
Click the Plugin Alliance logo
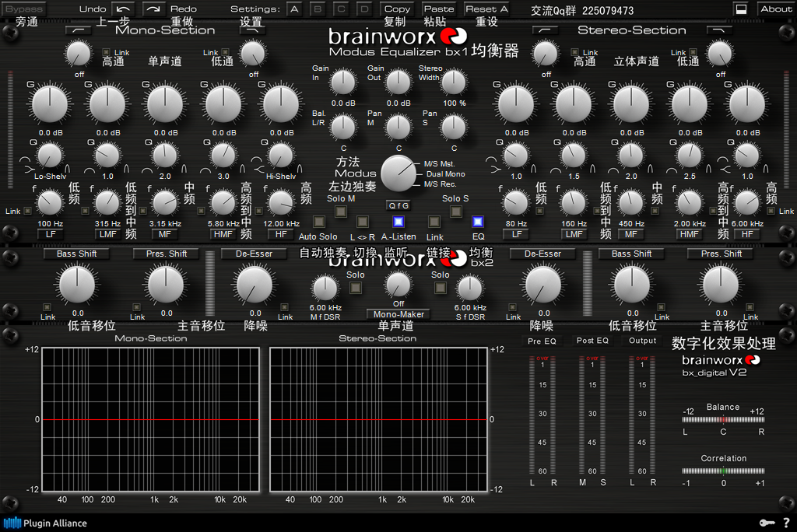[x=46, y=523]
